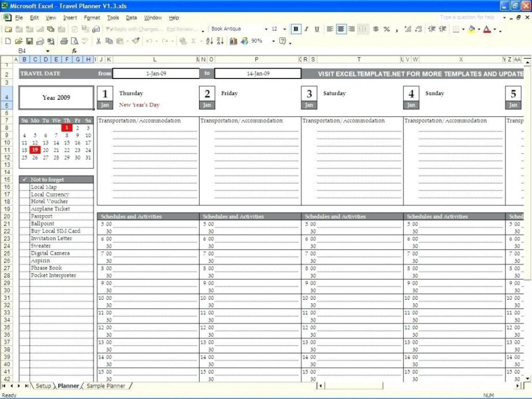Image resolution: width=532 pixels, height=399 pixels.
Task: Align cell text to the right
Action: pos(351,29)
